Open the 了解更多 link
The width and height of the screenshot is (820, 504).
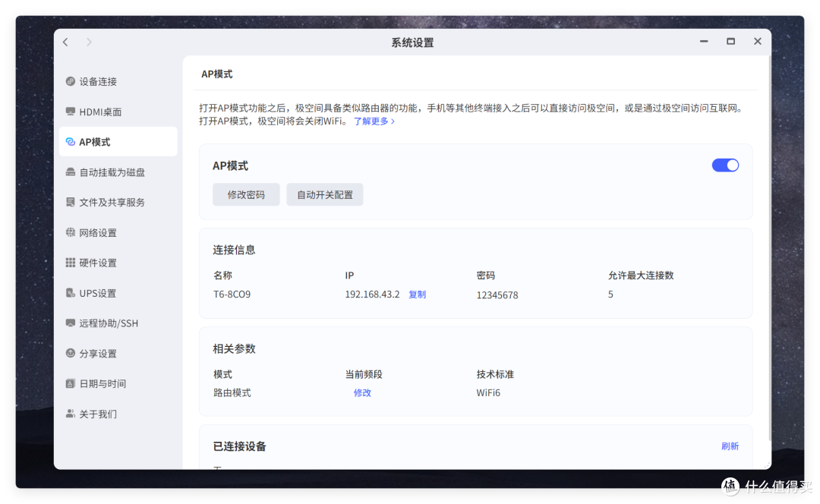coord(374,121)
